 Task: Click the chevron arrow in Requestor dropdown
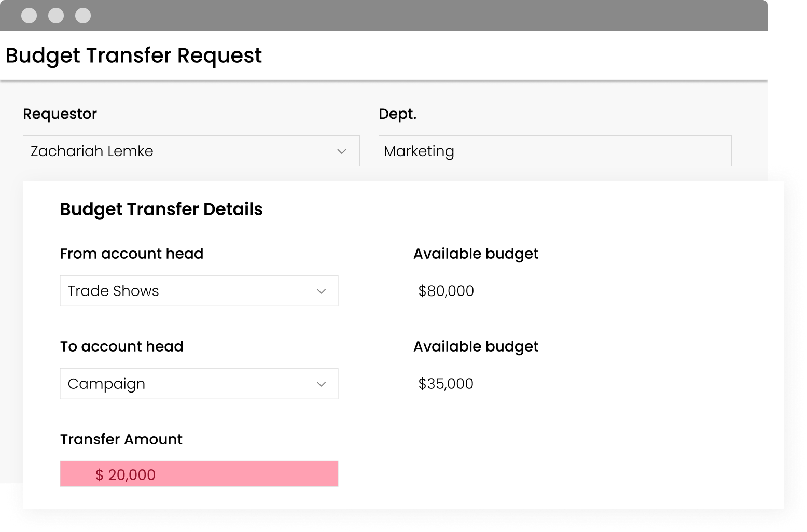coord(341,151)
